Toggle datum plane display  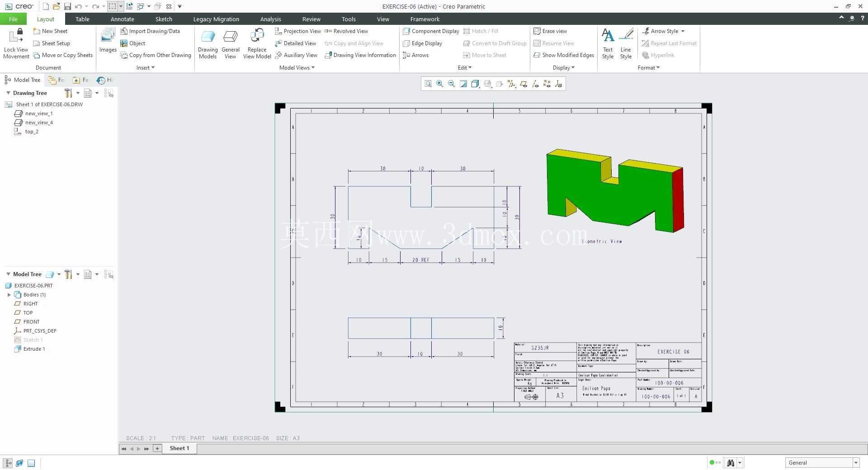coord(524,84)
